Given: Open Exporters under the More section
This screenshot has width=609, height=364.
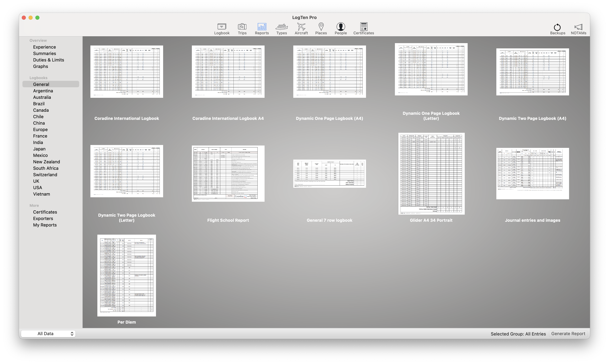Looking at the screenshot, I should click(x=43, y=218).
